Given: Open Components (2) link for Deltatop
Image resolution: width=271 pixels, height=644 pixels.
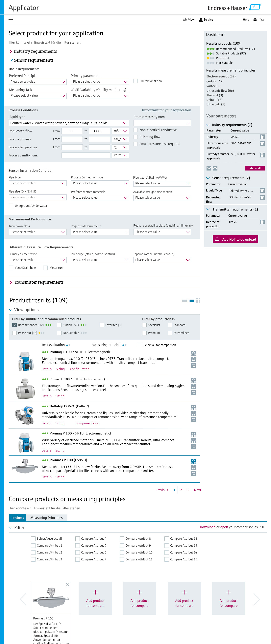Looking at the screenshot, I should point(87,423).
